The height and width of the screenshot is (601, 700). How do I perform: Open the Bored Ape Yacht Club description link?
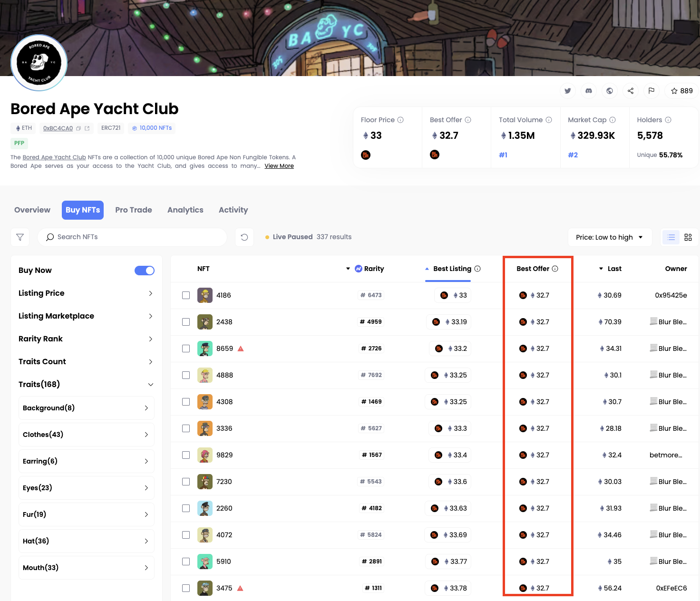(x=54, y=157)
